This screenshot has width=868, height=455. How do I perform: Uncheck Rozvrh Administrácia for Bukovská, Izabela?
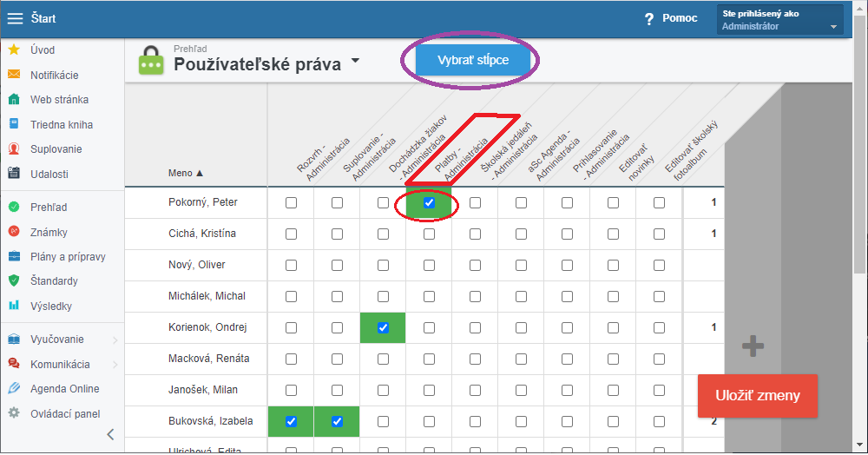(291, 422)
